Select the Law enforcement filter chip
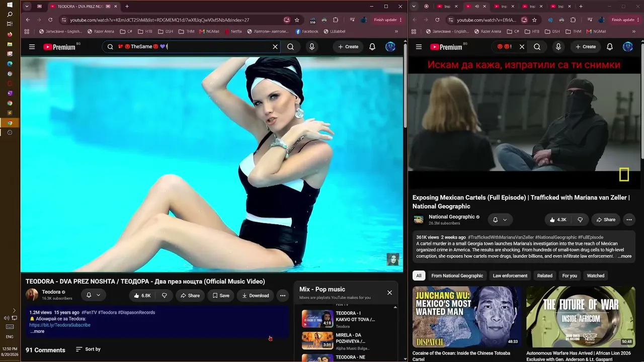Screen dimensions: 644x362 [510, 276]
